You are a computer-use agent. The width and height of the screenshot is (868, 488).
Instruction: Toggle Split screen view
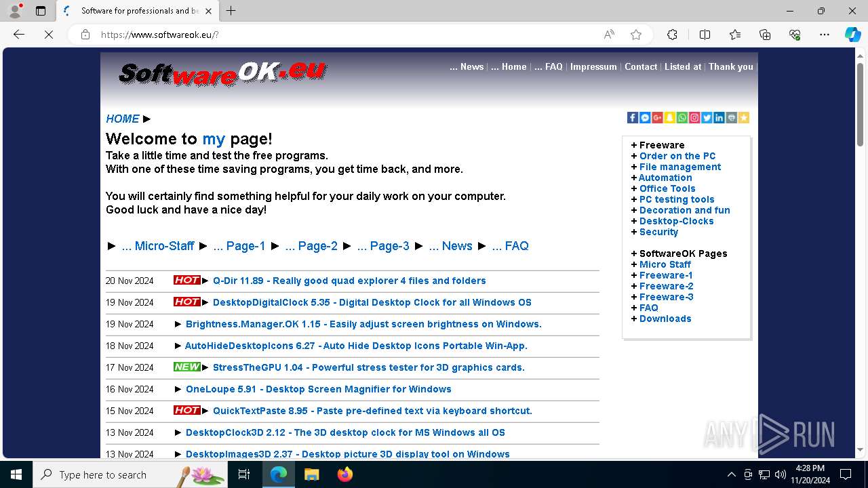[x=705, y=35]
